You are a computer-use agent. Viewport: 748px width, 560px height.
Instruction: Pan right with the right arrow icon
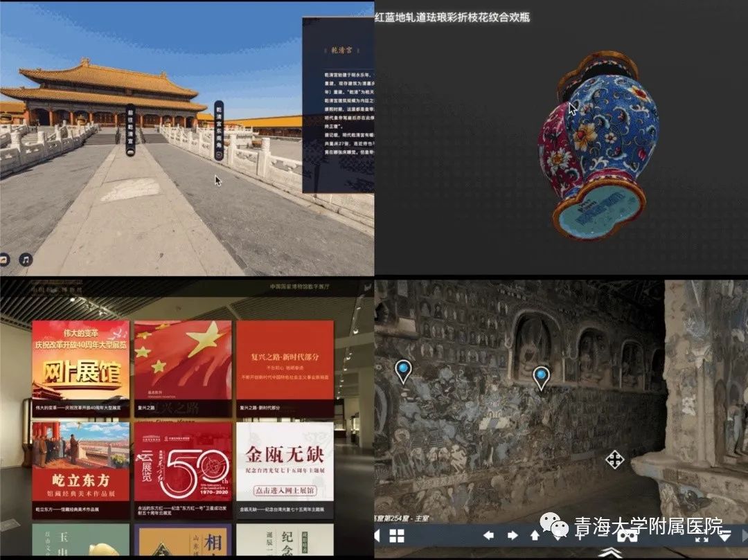coord(513,535)
